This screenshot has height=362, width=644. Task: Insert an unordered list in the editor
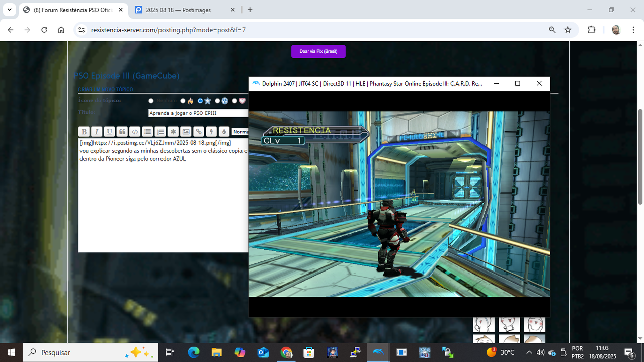tap(147, 132)
